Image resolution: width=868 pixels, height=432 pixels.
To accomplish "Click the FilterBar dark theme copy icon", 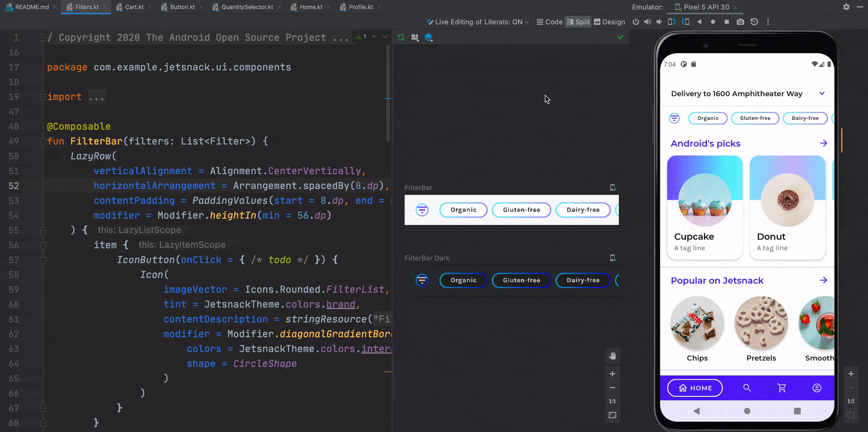I will pyautogui.click(x=613, y=258).
